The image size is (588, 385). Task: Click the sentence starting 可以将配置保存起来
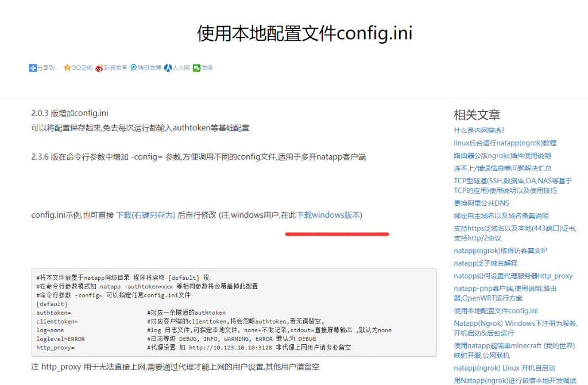click(140, 128)
